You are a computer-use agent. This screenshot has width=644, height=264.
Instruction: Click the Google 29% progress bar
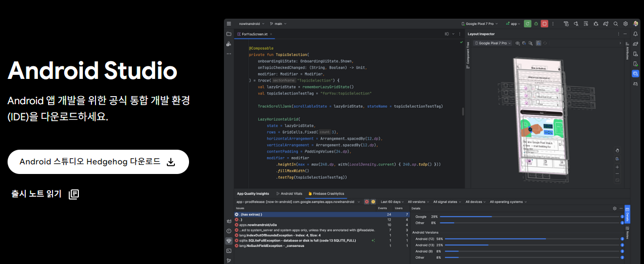(531, 216)
